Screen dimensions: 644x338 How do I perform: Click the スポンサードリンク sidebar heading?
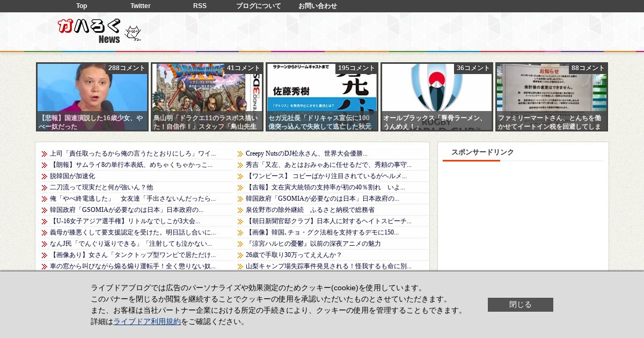pyautogui.click(x=482, y=152)
